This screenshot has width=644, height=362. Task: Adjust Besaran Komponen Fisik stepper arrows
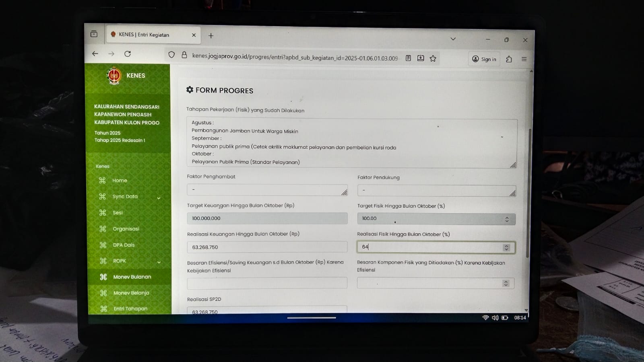[x=506, y=284]
